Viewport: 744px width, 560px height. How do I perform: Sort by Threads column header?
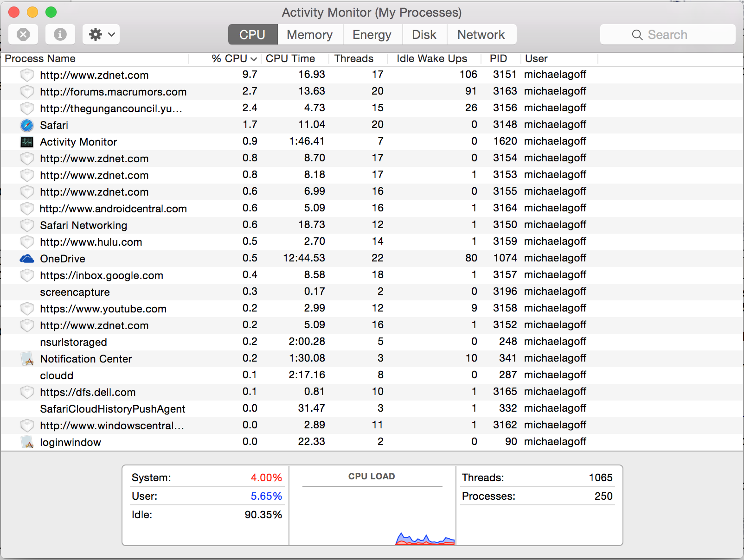[x=358, y=59]
